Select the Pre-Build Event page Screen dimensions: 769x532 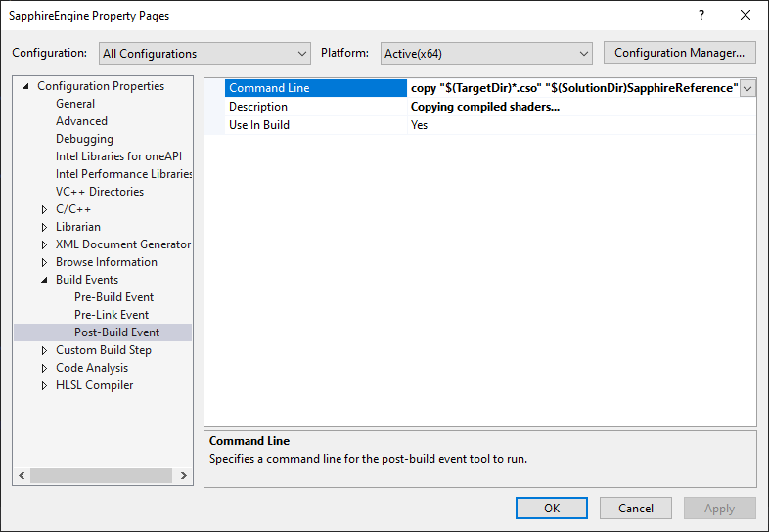coord(113,297)
